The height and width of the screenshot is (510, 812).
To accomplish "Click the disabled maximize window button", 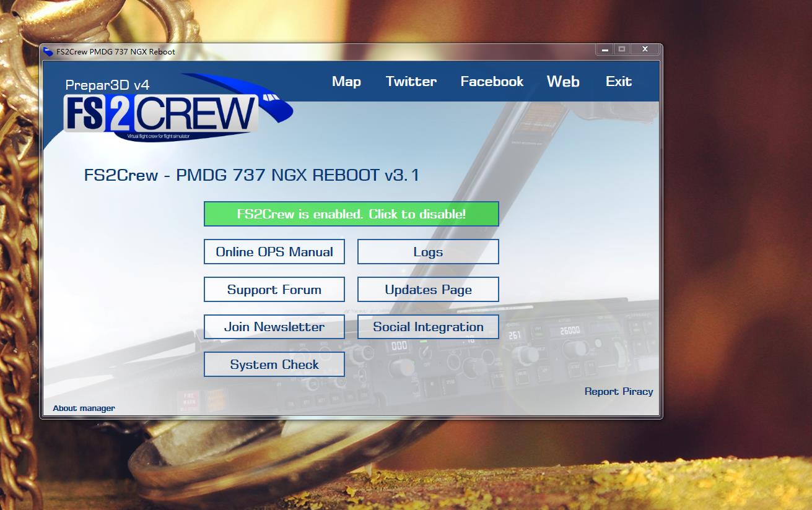I will [x=622, y=50].
